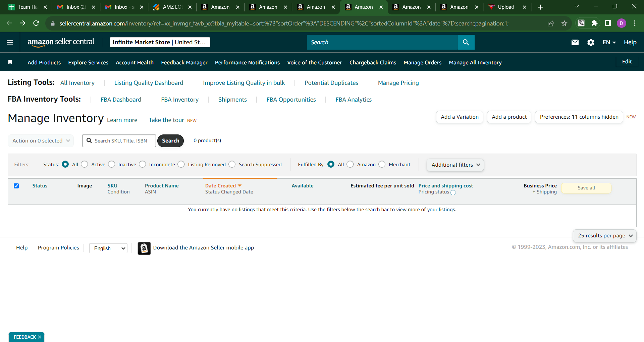Open the Chrome profile avatar D
This screenshot has height=342, width=644.
click(622, 23)
